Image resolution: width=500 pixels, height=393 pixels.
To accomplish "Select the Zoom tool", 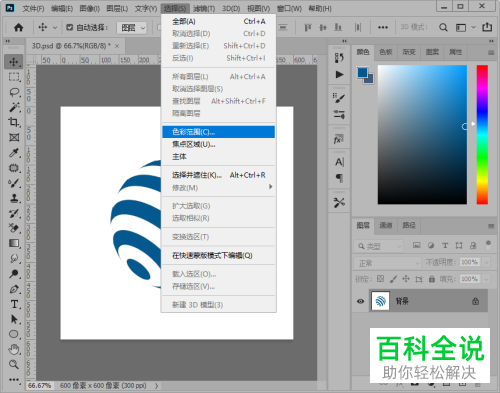I will pos(14,364).
